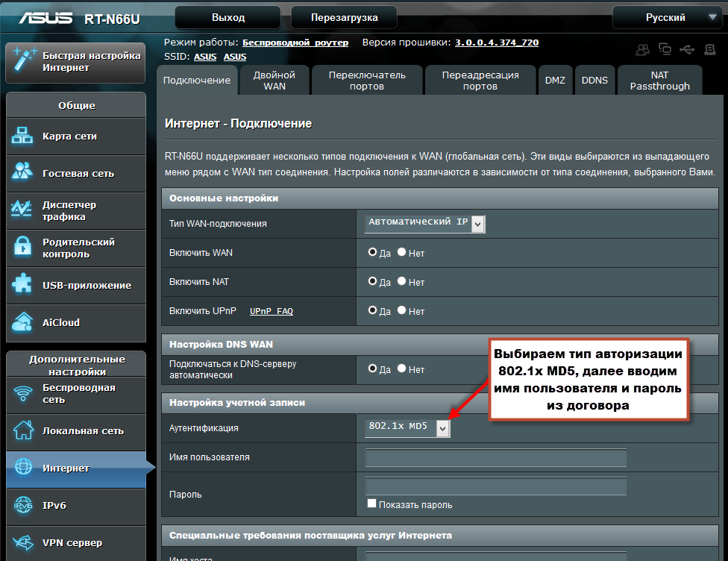
Task: Open the Переключатель портов tab
Action: pos(367,81)
